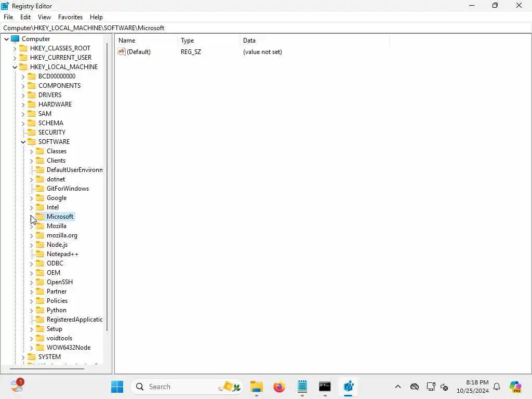Click the GitForWindows folder icon
This screenshot has height=399, width=532.
point(40,188)
